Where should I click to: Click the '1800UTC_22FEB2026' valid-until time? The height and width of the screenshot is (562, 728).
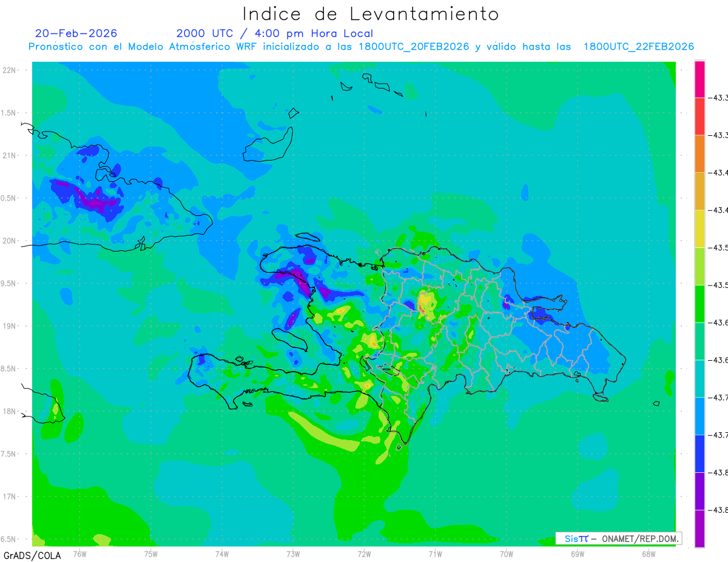[x=639, y=47]
